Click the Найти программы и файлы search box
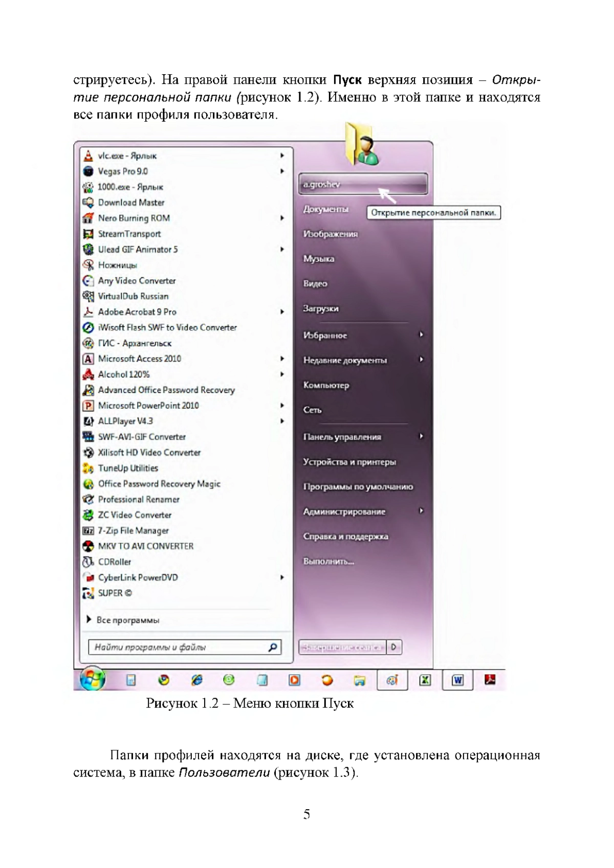Image resolution: width=614 pixels, height=868 pixels. pyautogui.click(x=184, y=648)
